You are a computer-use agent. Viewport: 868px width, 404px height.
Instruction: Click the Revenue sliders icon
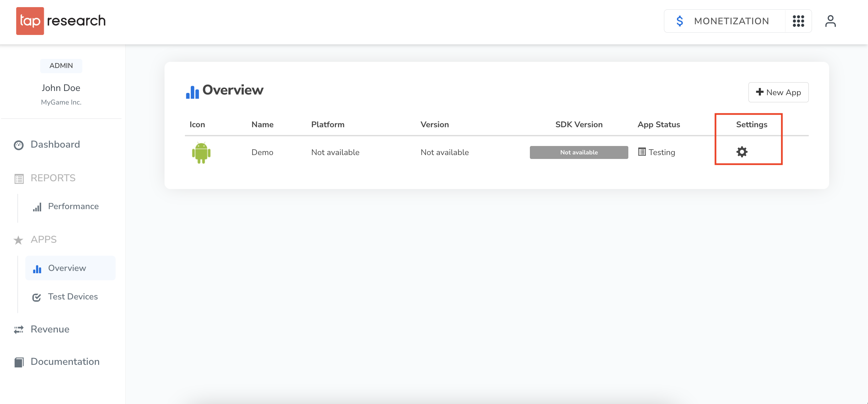pyautogui.click(x=19, y=329)
